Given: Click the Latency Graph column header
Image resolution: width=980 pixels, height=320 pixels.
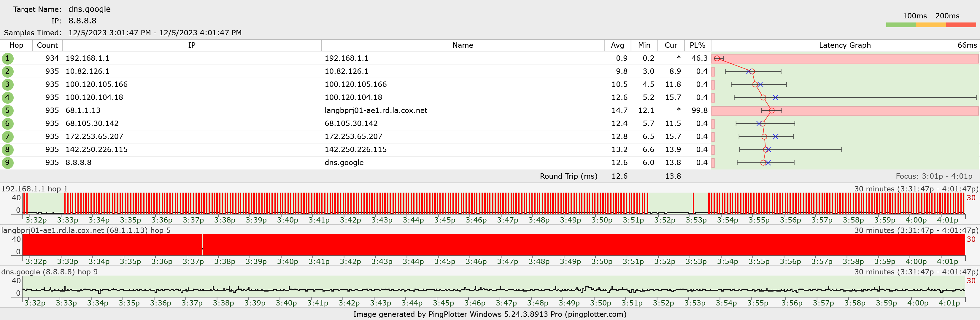Looking at the screenshot, I should pos(845,45).
